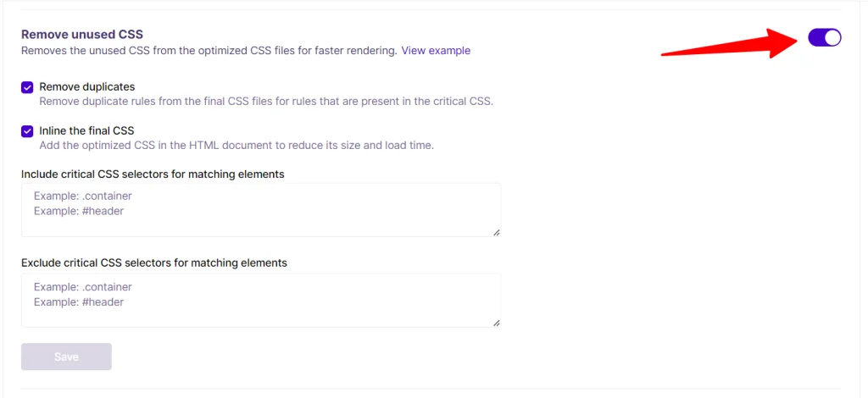
Task: Uncheck the Remove duplicates checkbox
Action: coord(27,87)
